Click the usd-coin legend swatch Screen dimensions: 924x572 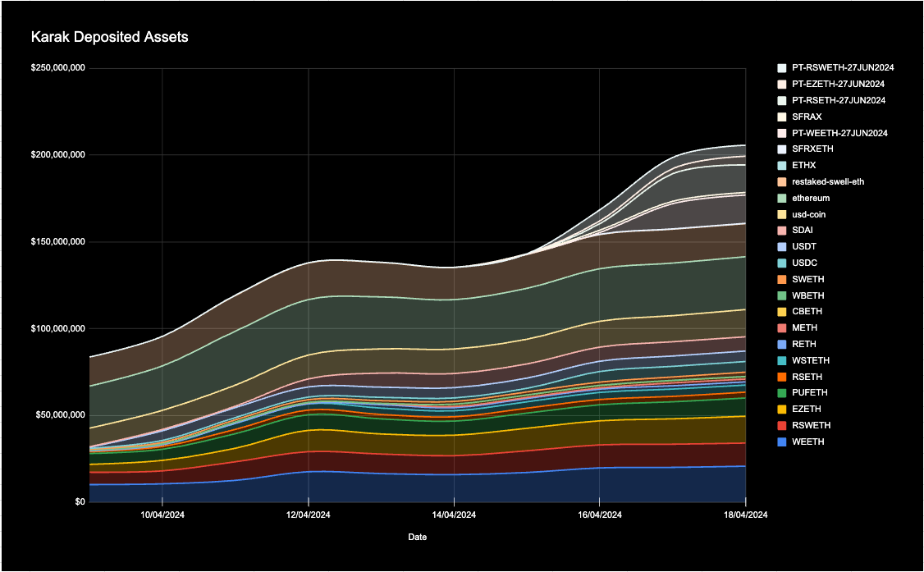(x=782, y=214)
